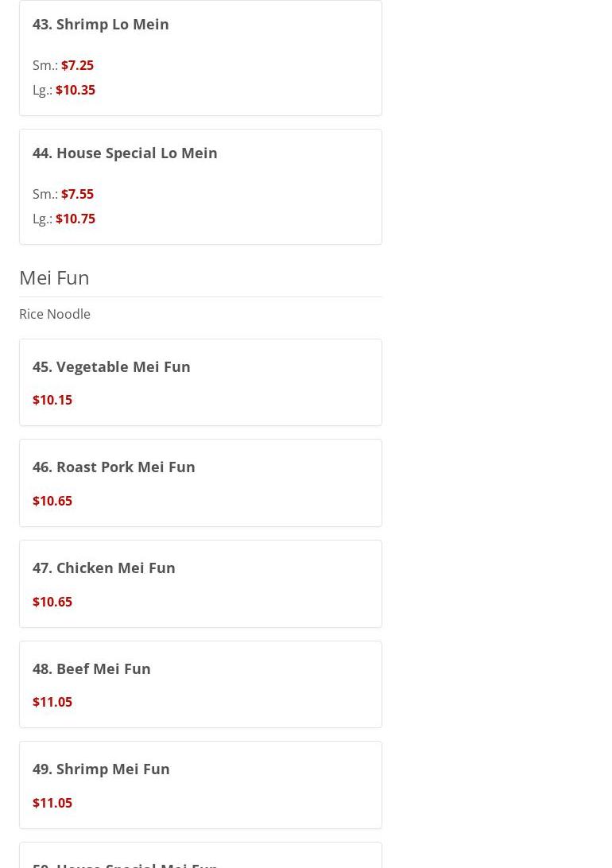Choose large House Special Lo Mein $10.75
612x868 pixels.
(76, 219)
